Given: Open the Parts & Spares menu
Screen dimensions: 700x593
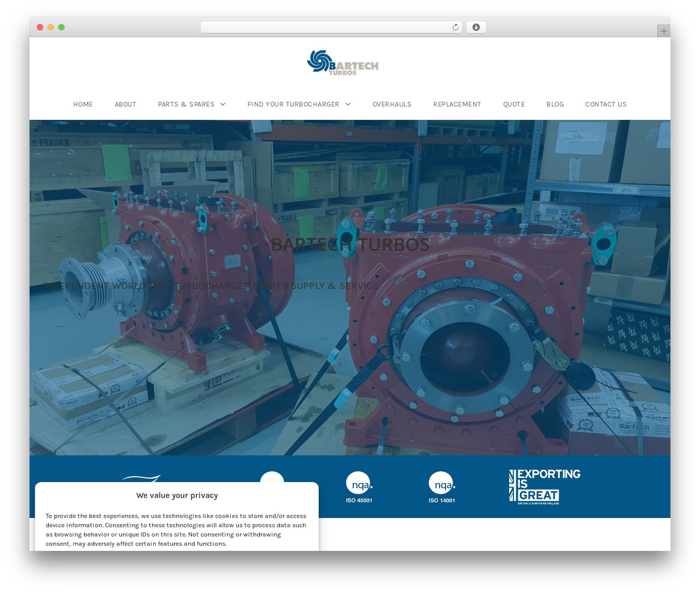Looking at the screenshot, I should [186, 104].
